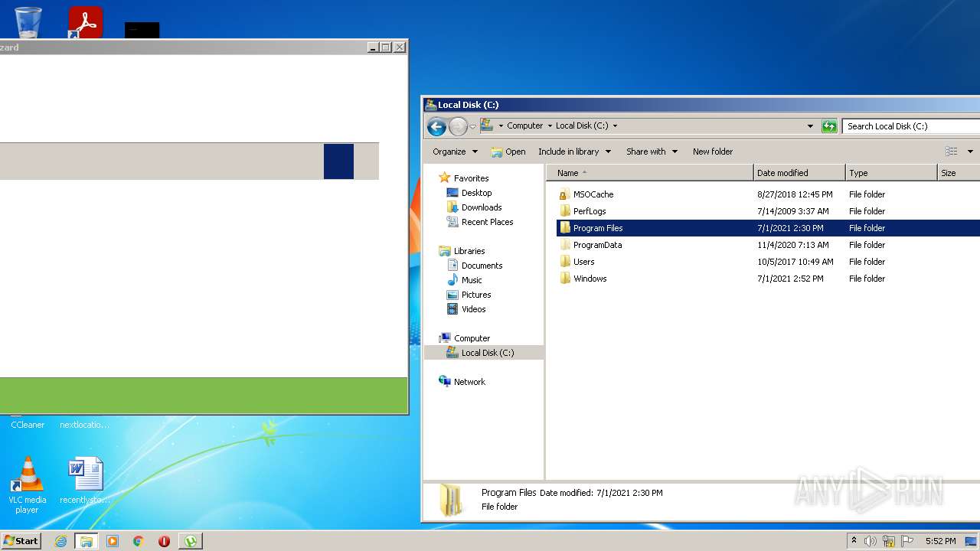Open the Word document on desktop
This screenshot has width=980, height=551.
click(x=85, y=480)
